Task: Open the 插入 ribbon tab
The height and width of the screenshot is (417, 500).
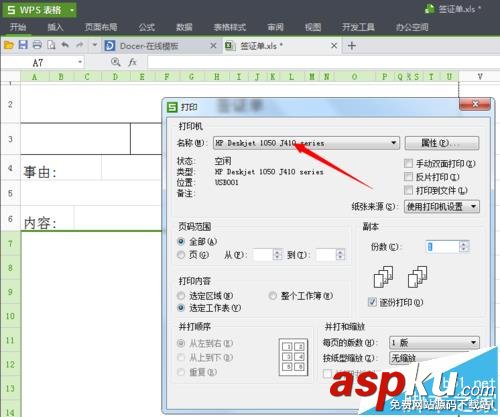Action: coord(55,27)
